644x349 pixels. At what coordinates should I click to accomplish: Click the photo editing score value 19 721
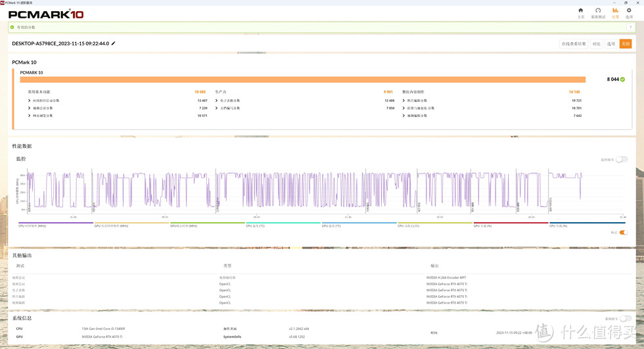tap(577, 101)
